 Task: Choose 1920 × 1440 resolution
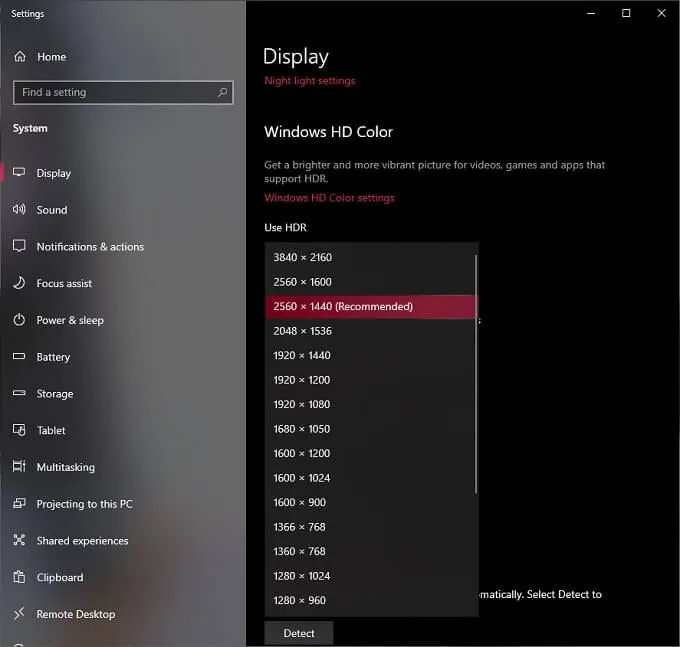point(370,355)
